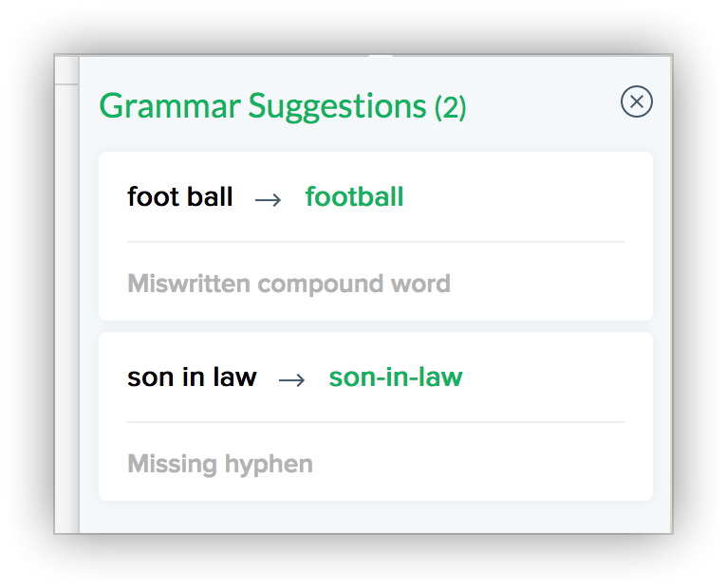The height and width of the screenshot is (588, 727).
Task: Click empty space right of "son-in-law" in its card
Action: [550, 377]
